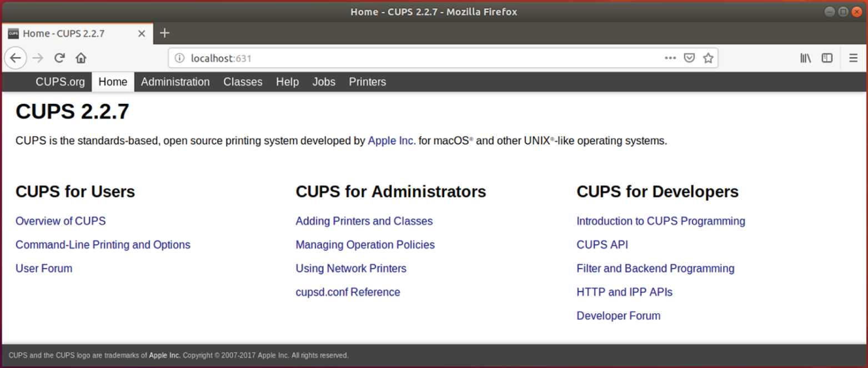Click the CUPS for Developers heading
Screen dimensions: 868x368
point(658,191)
